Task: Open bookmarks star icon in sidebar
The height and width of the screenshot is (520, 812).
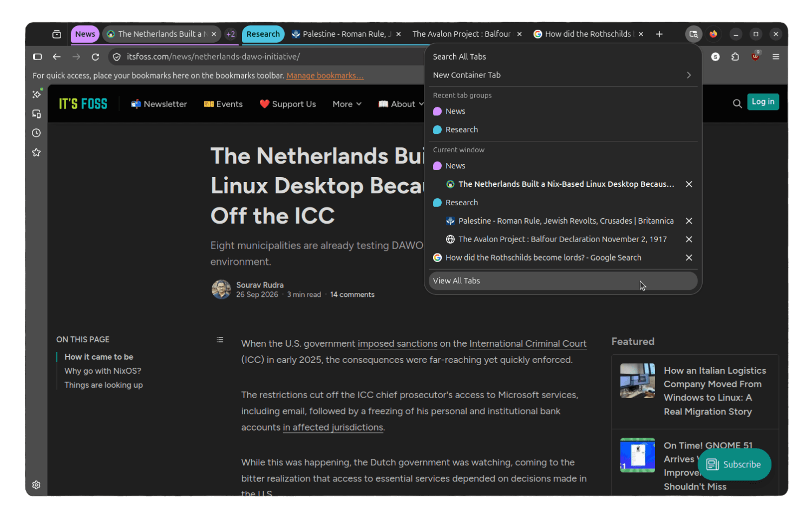Action: tap(36, 153)
